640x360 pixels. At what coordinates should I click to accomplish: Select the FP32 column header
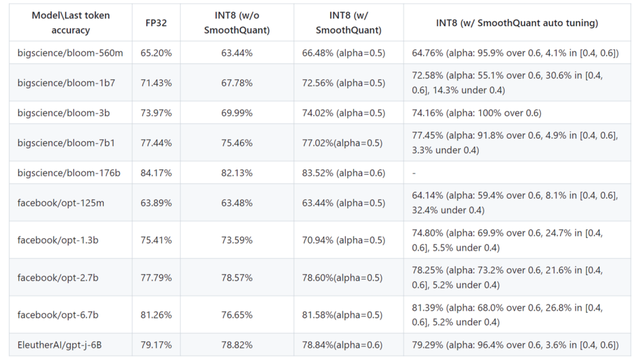(156, 23)
